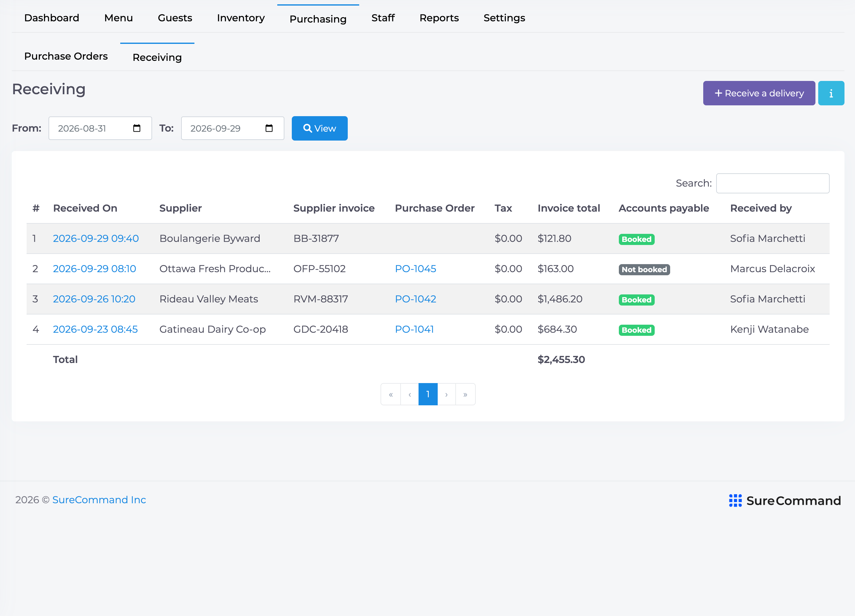Go to first page of results

pyautogui.click(x=390, y=394)
